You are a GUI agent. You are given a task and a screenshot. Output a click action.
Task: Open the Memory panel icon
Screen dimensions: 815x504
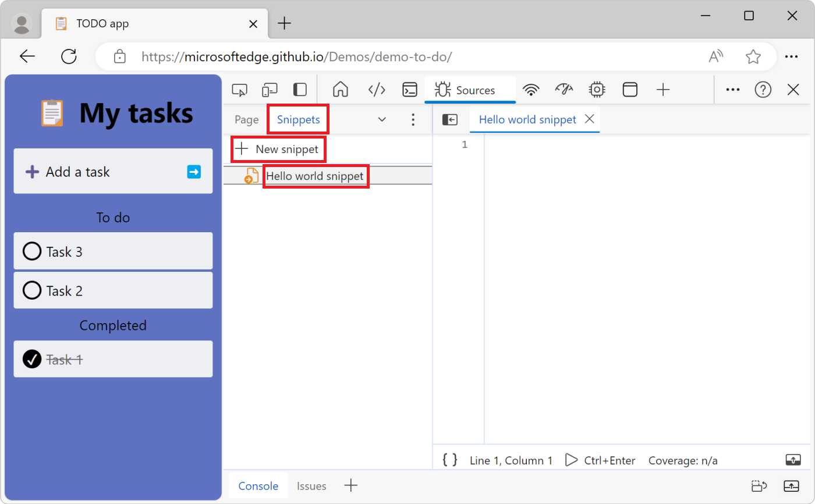597,90
